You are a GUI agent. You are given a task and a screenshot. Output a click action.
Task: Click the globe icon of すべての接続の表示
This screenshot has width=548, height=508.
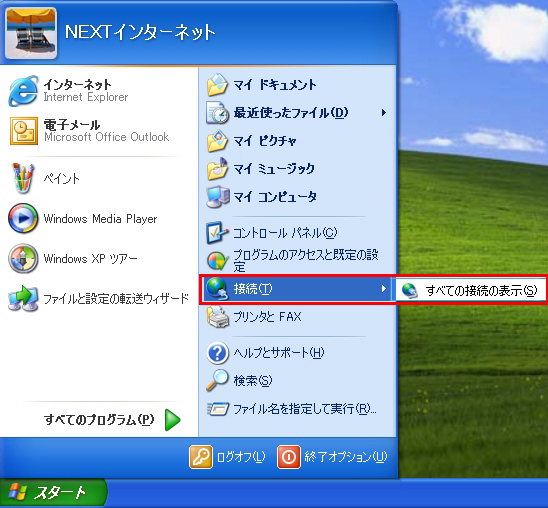pos(410,291)
